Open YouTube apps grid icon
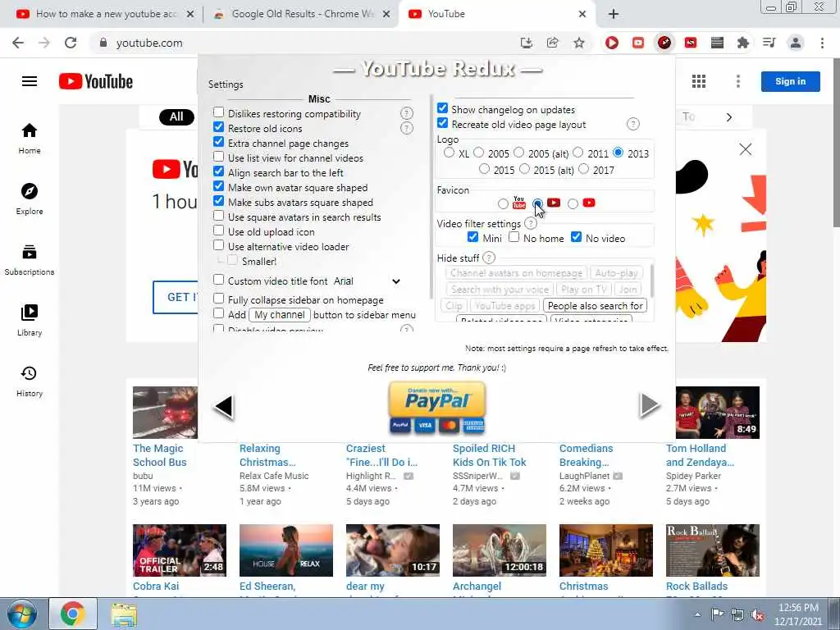Viewport: 840px width, 630px height. 699,81
